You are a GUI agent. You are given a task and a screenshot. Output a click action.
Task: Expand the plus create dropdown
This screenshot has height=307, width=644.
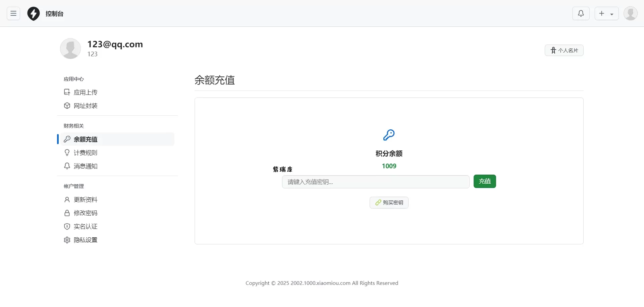606,13
